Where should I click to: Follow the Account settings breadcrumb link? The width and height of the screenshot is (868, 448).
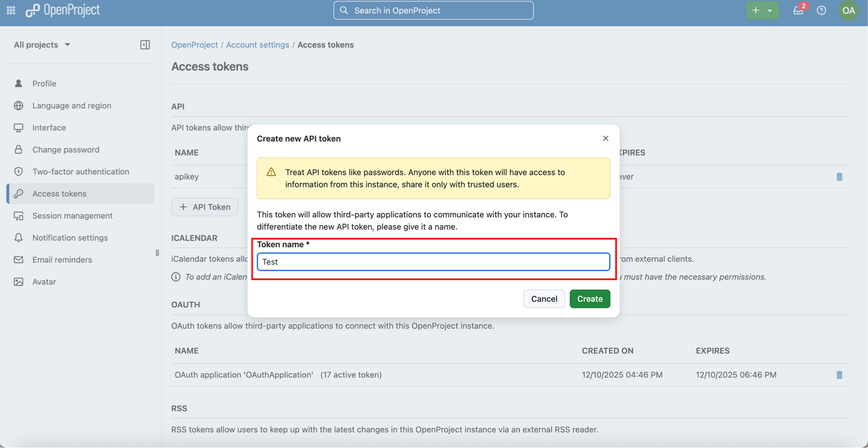pyautogui.click(x=258, y=45)
